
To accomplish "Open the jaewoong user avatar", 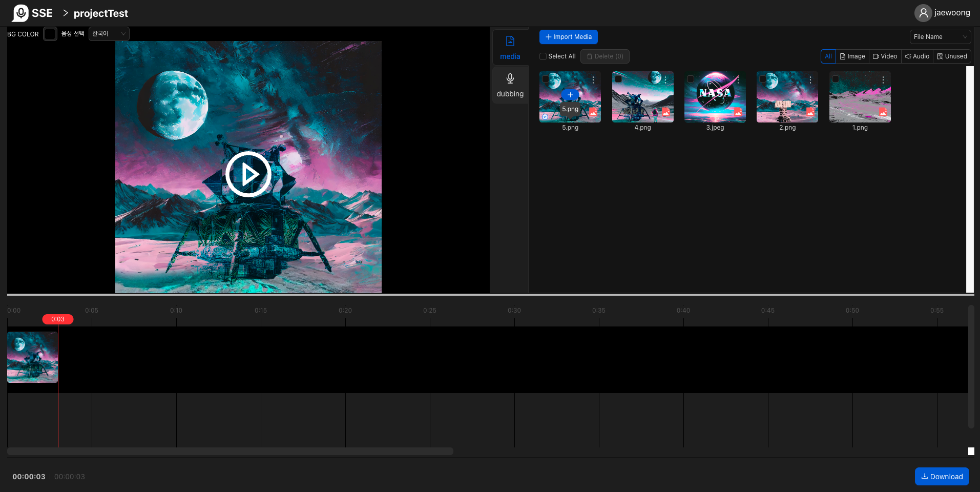I will (923, 13).
